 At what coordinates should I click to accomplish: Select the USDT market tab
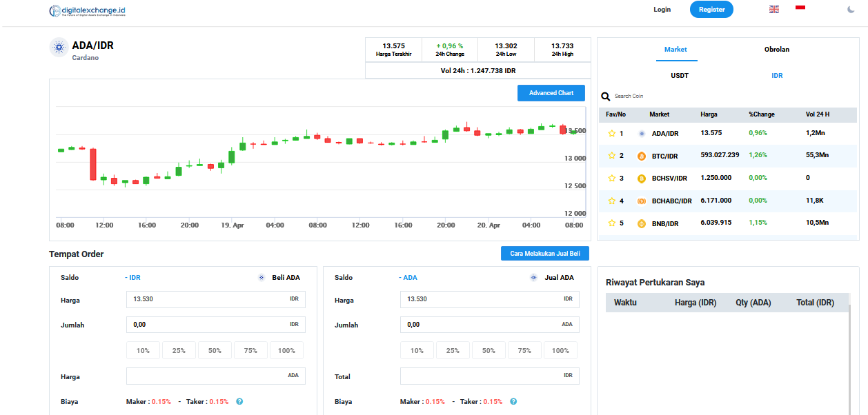point(680,76)
